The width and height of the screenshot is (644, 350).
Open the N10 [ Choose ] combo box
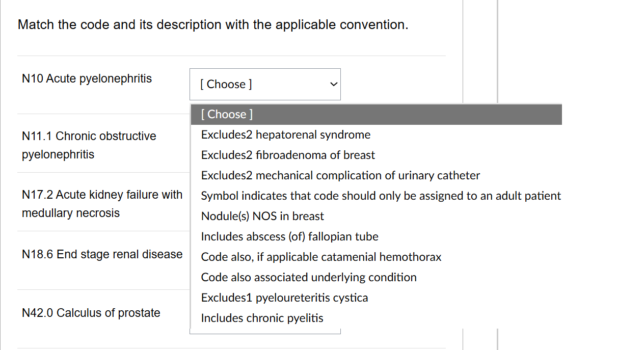[x=265, y=84]
